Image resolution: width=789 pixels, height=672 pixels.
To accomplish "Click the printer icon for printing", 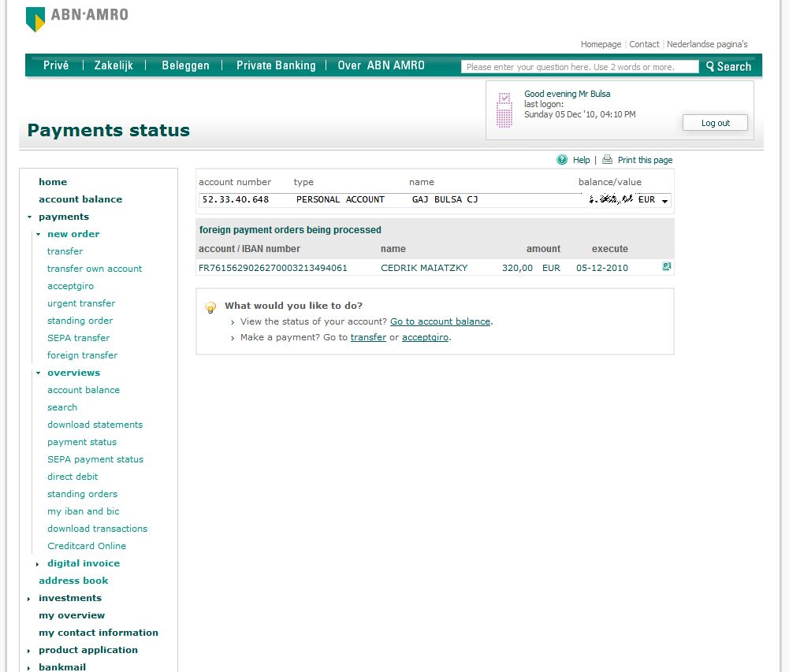I will coord(607,160).
